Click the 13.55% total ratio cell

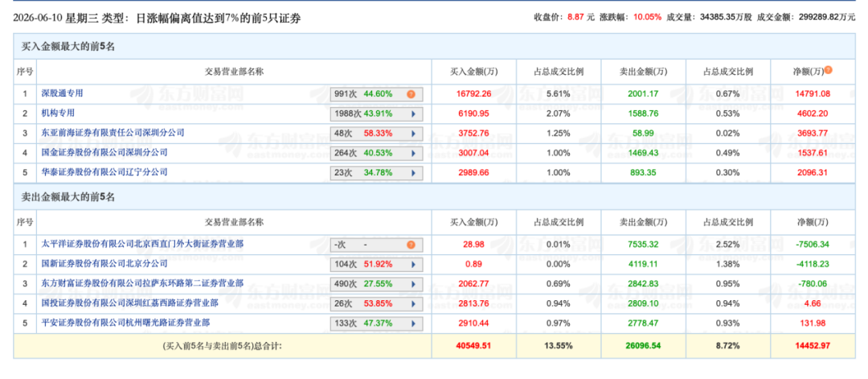point(558,346)
